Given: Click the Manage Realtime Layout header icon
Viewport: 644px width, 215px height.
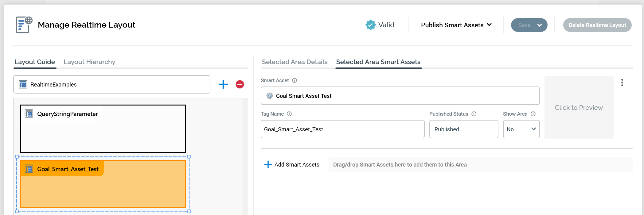Looking at the screenshot, I should pos(24,25).
